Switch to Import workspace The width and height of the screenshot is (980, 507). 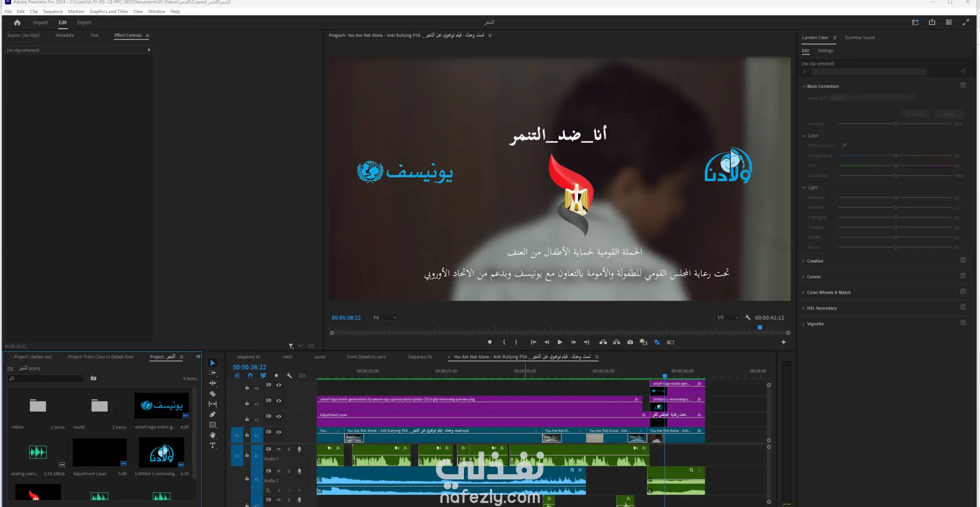40,22
